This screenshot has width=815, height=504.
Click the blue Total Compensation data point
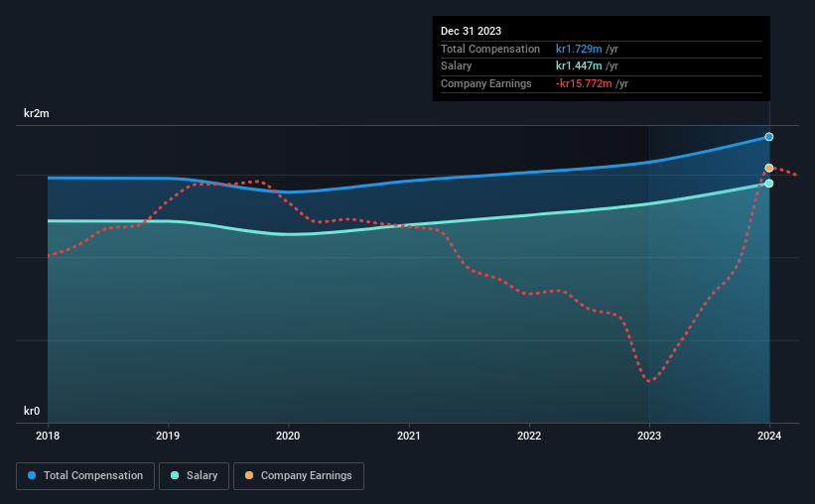(768, 137)
